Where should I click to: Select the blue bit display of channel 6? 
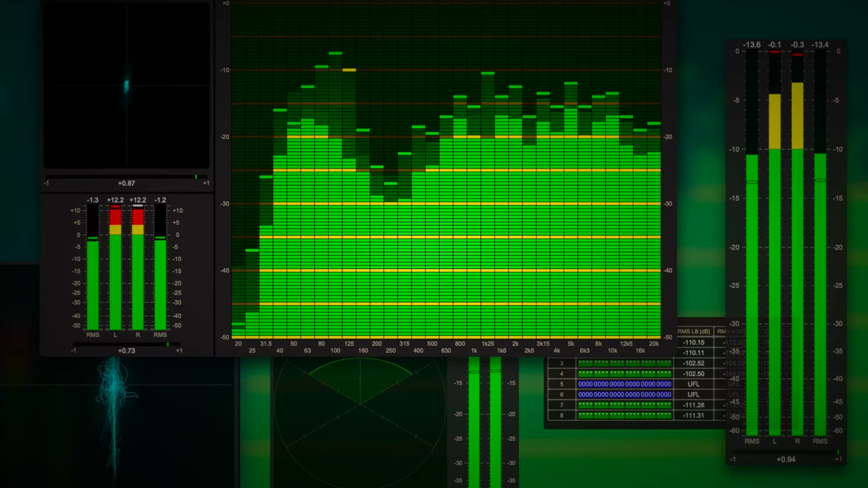pos(624,394)
